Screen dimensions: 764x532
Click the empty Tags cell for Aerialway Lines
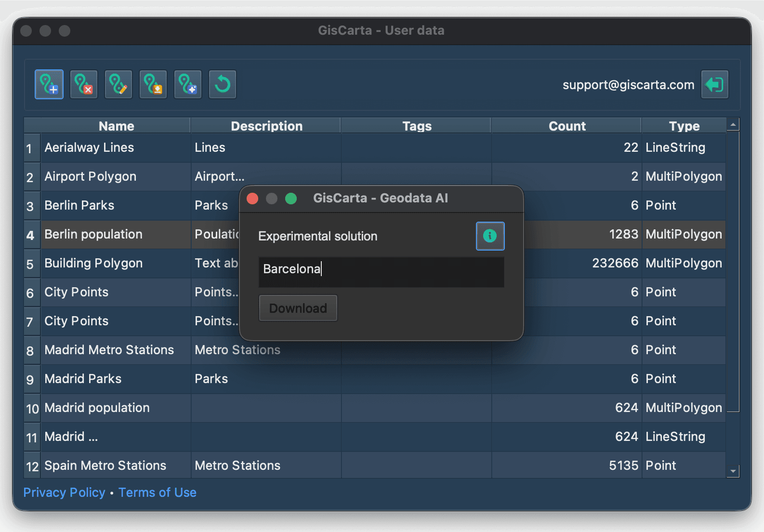(x=417, y=148)
